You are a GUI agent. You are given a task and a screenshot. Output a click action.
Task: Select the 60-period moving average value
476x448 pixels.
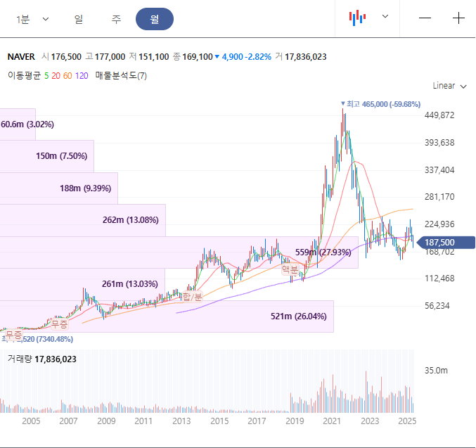tap(67, 76)
